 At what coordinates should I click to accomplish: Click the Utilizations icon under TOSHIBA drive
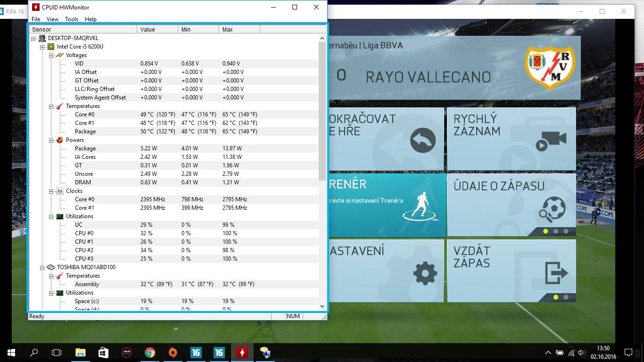click(60, 293)
